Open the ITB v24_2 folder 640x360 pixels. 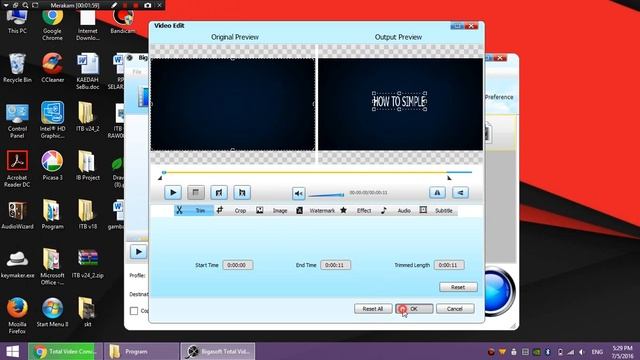coord(87,117)
